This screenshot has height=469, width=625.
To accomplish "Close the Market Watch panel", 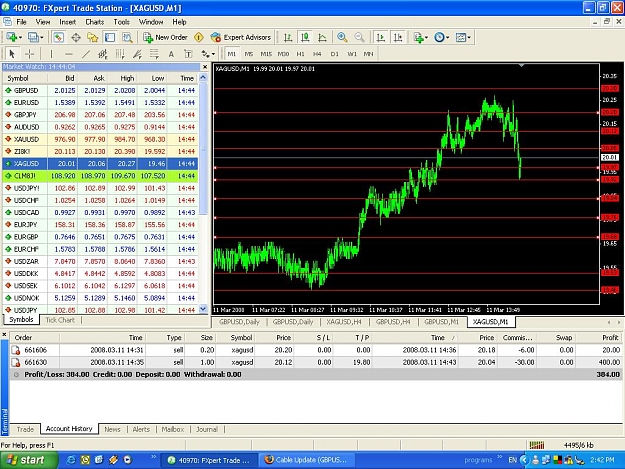I will click(x=205, y=67).
